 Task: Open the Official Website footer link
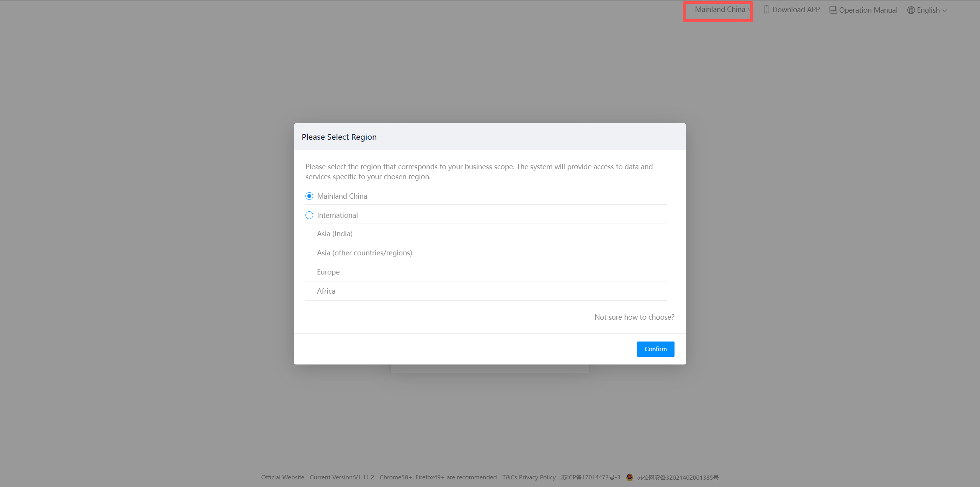[x=283, y=477]
